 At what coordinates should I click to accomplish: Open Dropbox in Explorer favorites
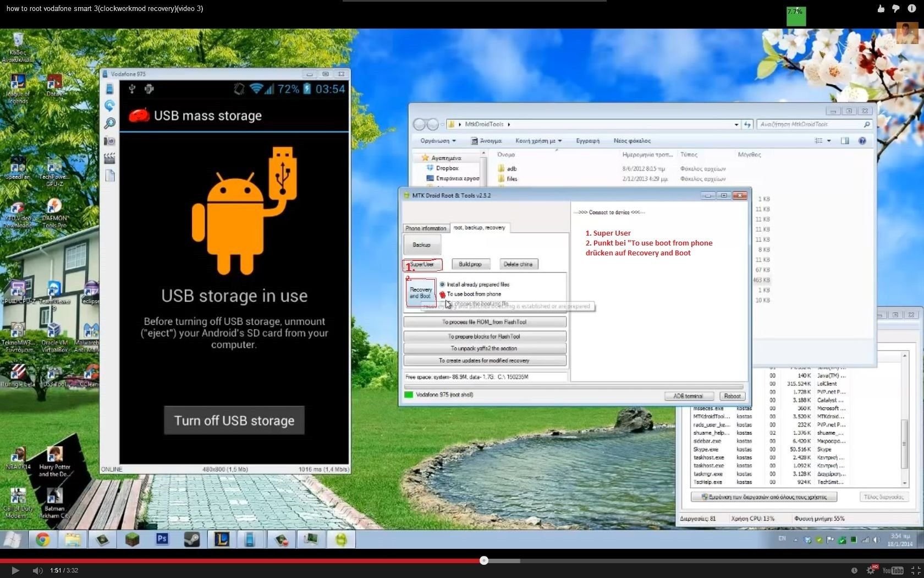point(447,168)
